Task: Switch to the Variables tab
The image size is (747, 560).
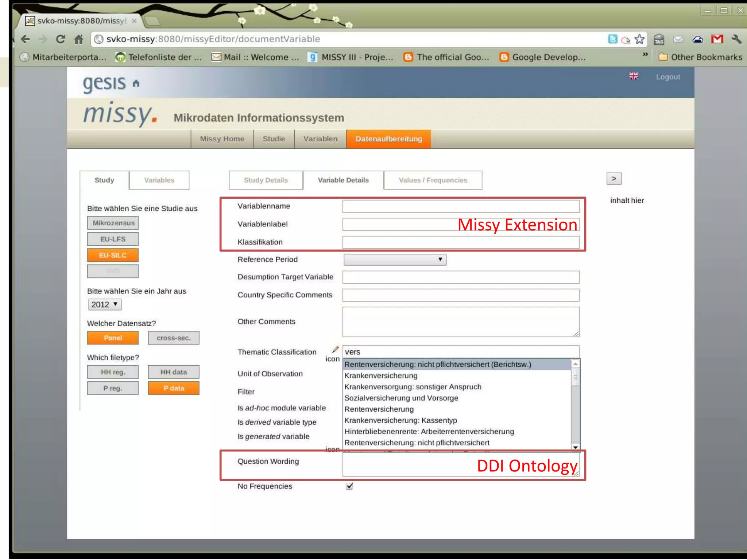Action: click(x=159, y=180)
